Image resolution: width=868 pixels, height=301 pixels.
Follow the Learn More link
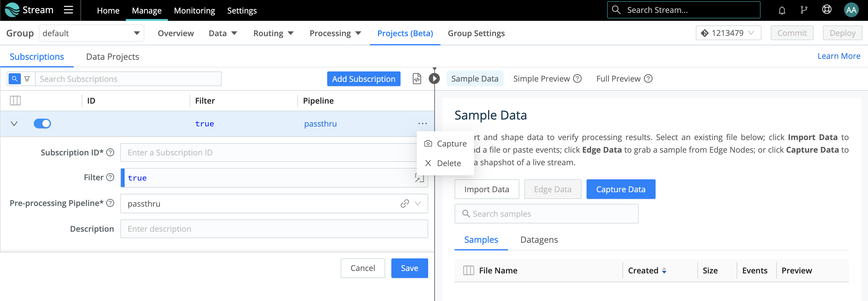(x=838, y=56)
